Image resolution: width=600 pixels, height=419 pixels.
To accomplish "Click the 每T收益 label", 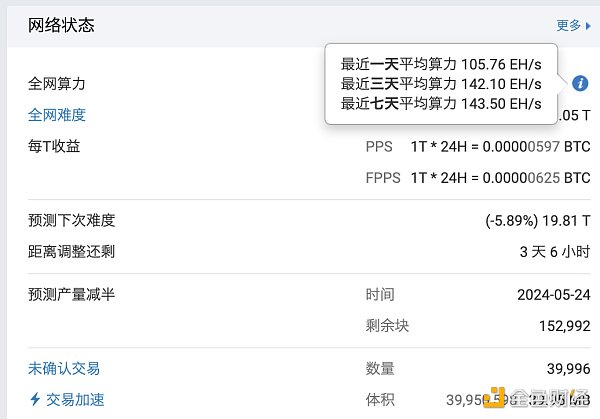I will click(54, 146).
